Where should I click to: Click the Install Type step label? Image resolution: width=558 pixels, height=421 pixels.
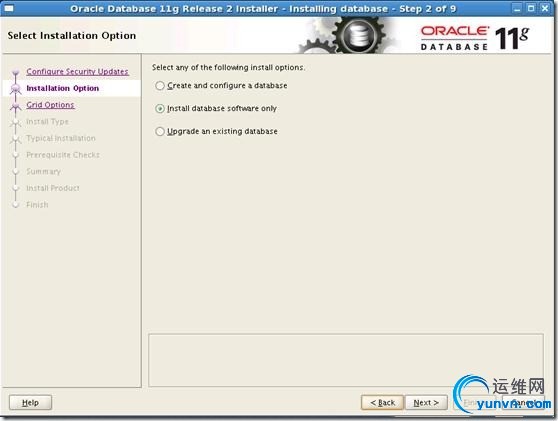47,122
